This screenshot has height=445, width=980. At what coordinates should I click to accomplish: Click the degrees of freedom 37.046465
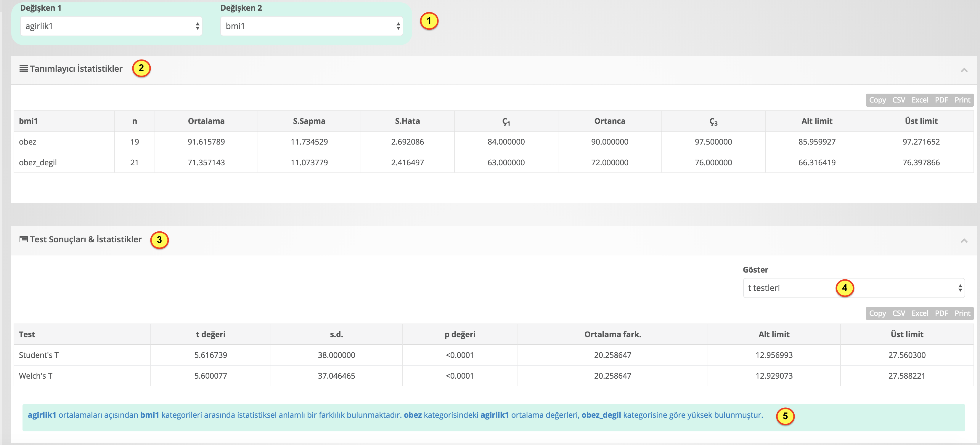(336, 376)
